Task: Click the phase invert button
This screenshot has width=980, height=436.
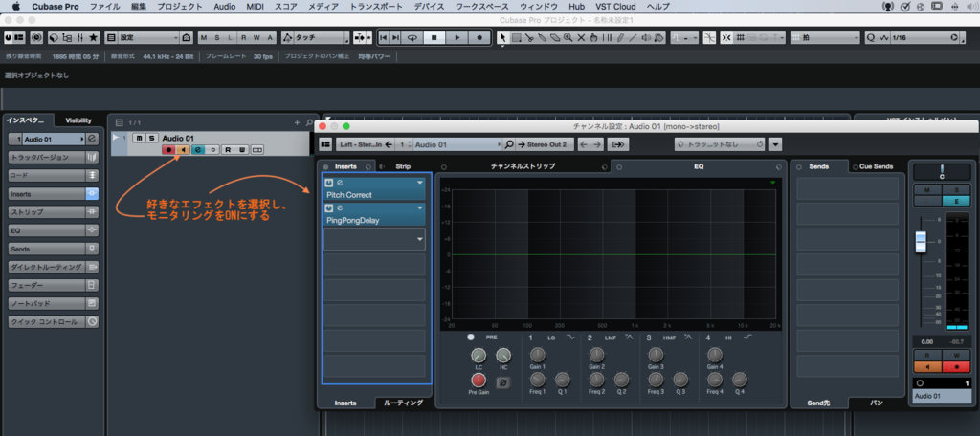Action: [x=501, y=382]
